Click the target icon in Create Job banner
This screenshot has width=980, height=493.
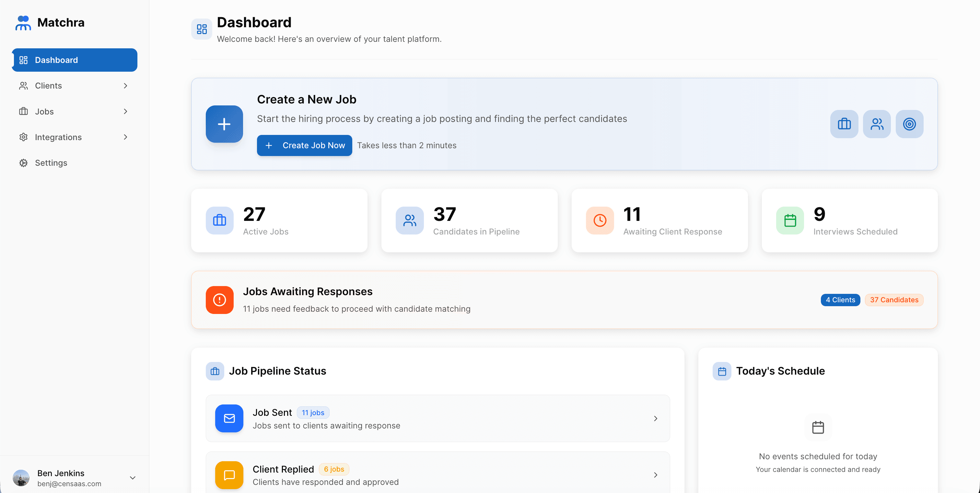click(x=909, y=124)
